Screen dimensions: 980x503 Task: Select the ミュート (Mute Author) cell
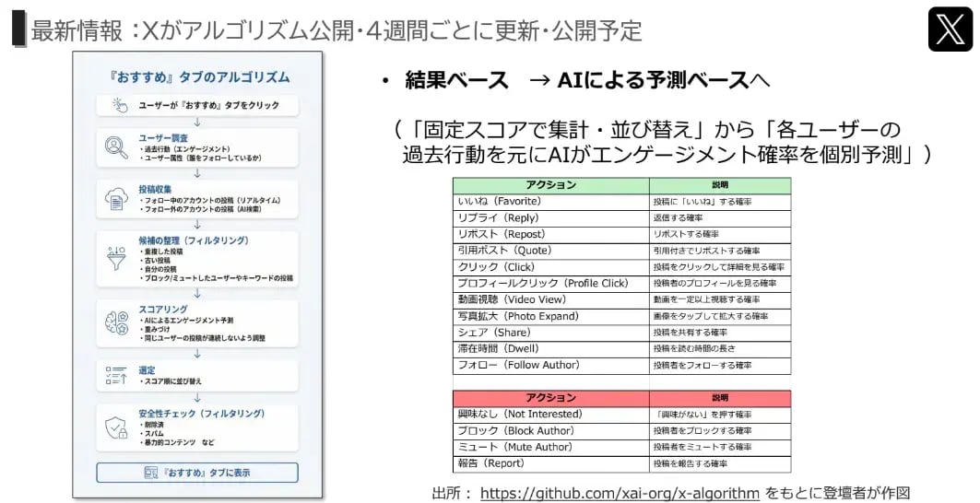coord(550,448)
